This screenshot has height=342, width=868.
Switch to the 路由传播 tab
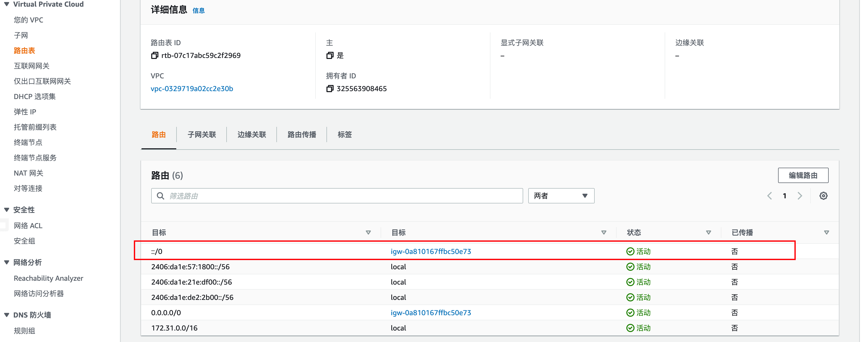pos(302,135)
